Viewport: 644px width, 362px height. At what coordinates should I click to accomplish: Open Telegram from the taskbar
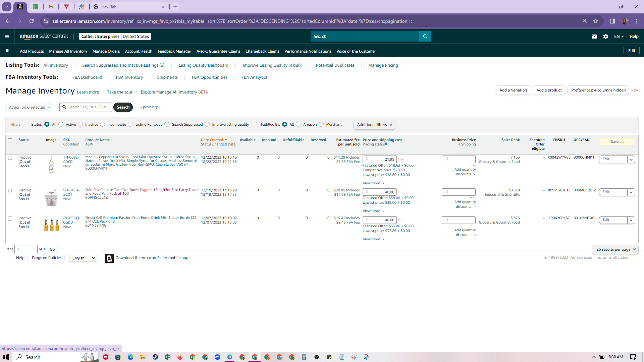230,357
